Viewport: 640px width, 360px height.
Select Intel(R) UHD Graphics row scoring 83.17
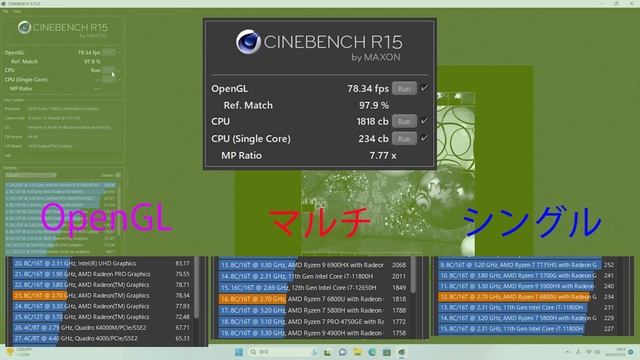101,263
